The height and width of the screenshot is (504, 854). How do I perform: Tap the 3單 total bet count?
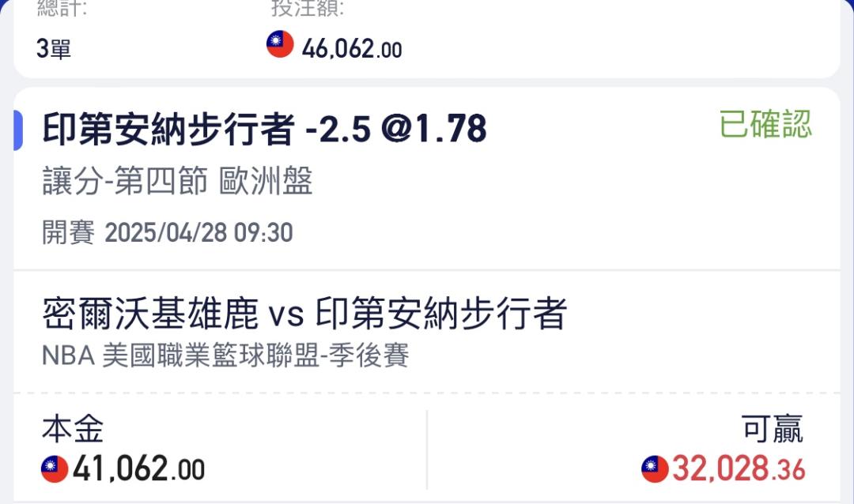(x=54, y=48)
